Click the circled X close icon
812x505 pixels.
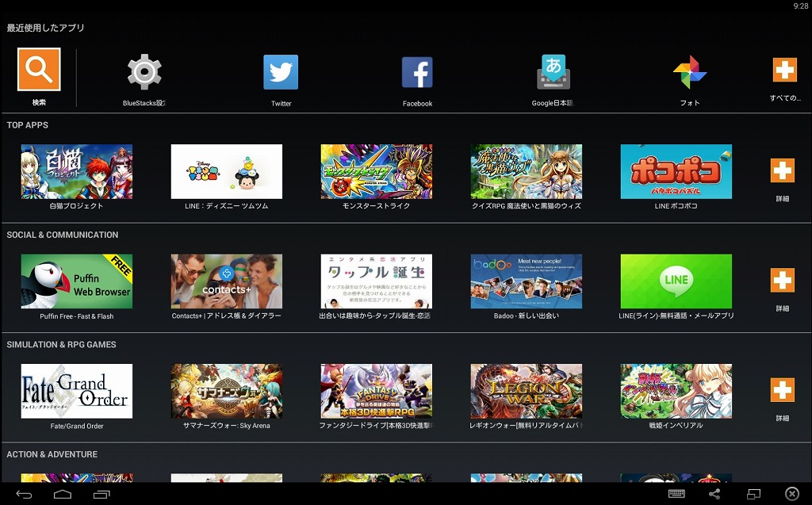[x=792, y=494]
